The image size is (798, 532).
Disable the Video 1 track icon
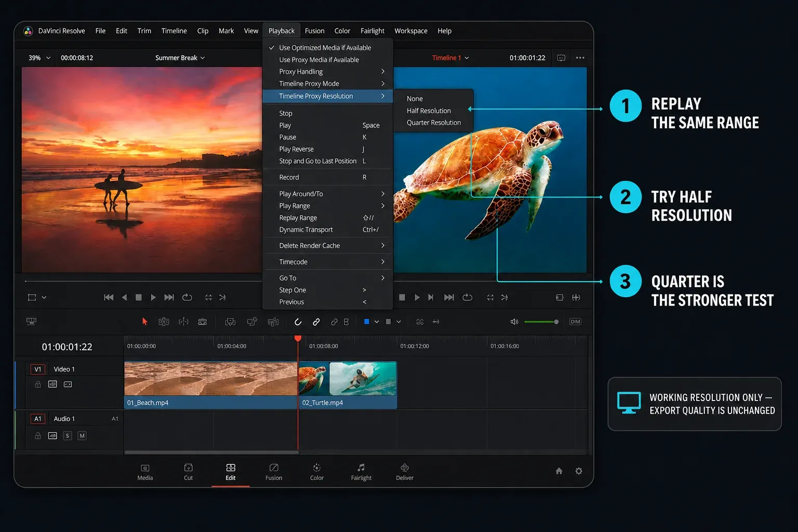click(68, 384)
